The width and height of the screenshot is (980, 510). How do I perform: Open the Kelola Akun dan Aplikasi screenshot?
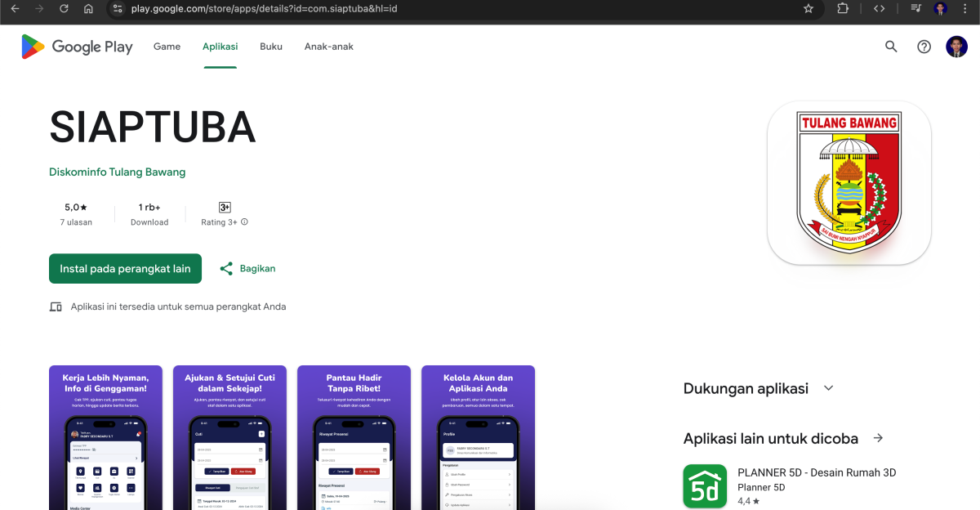[x=478, y=437]
